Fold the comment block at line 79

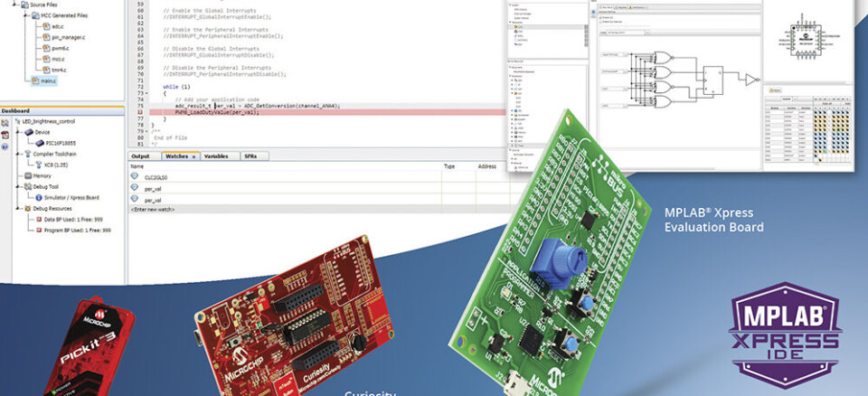(146, 131)
